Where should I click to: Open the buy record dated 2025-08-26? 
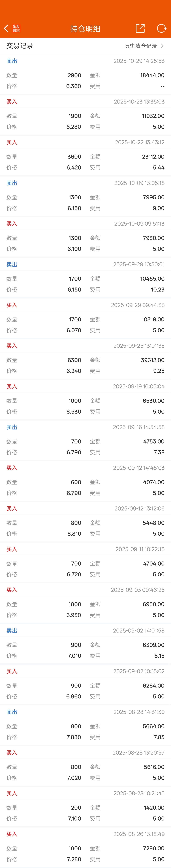[x=85, y=847]
